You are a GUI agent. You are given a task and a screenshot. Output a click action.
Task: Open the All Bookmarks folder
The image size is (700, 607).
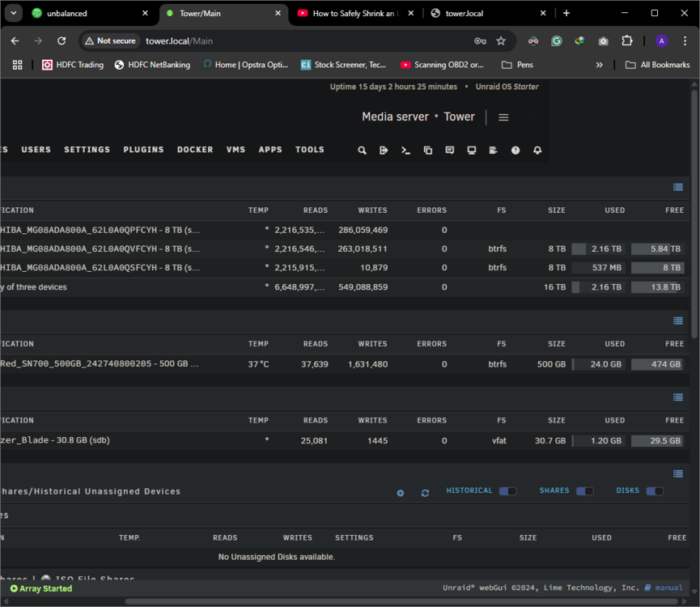[x=658, y=66]
